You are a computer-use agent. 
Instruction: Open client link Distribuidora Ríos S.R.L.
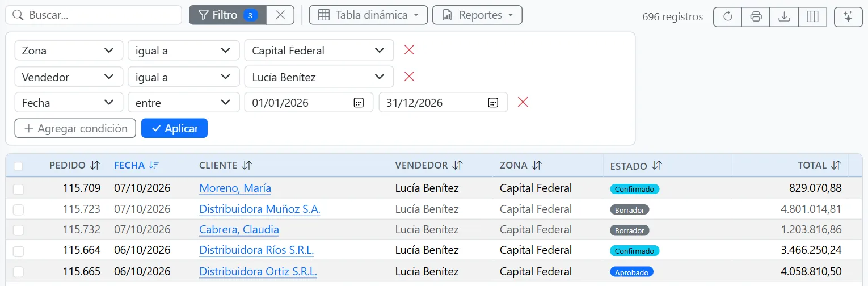pos(256,250)
